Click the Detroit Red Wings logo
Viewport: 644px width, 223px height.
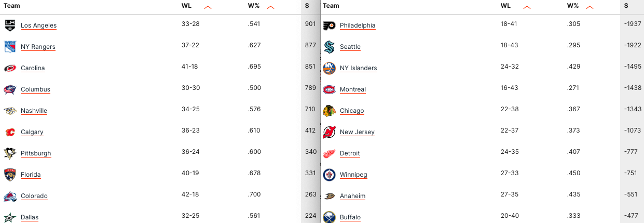(329, 153)
